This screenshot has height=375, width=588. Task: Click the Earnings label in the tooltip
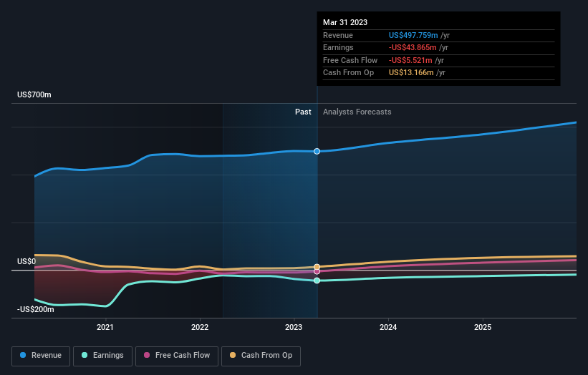pyautogui.click(x=338, y=47)
